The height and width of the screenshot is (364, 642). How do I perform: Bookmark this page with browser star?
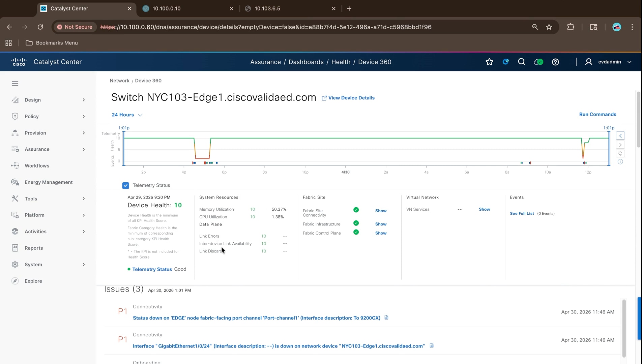click(549, 27)
